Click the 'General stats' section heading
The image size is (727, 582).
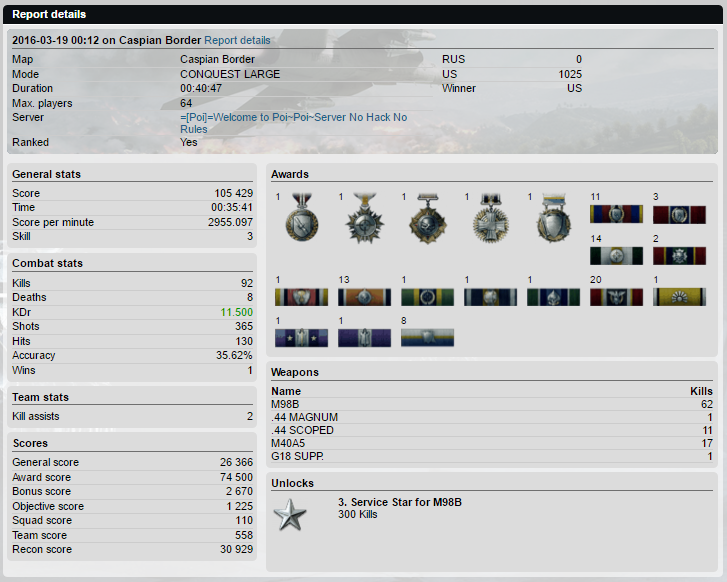[46, 174]
